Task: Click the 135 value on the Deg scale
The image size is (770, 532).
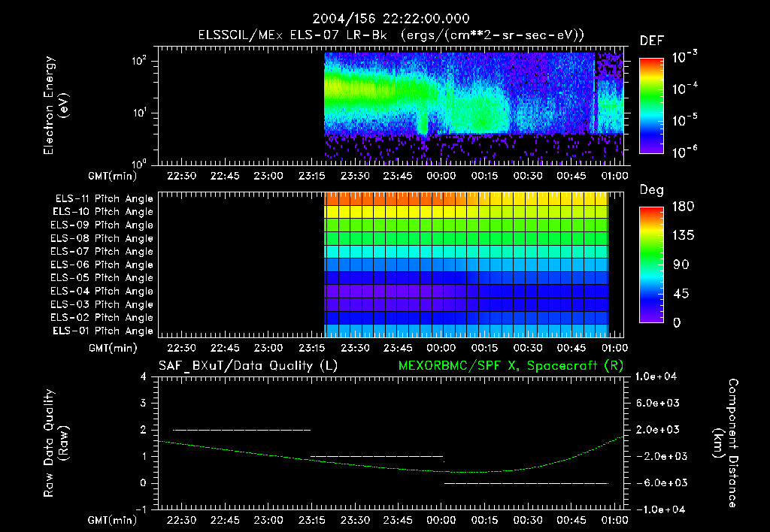Action: pos(683,235)
